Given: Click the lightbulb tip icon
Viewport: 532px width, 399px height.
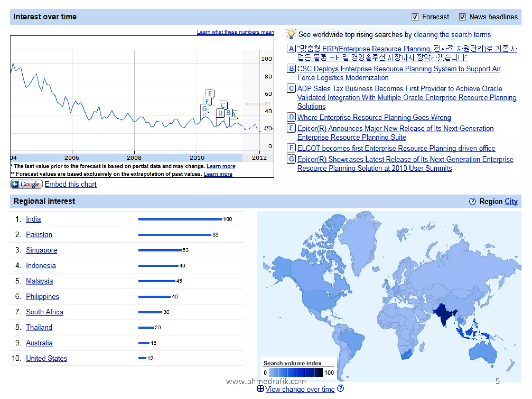Looking at the screenshot, I should tap(291, 34).
